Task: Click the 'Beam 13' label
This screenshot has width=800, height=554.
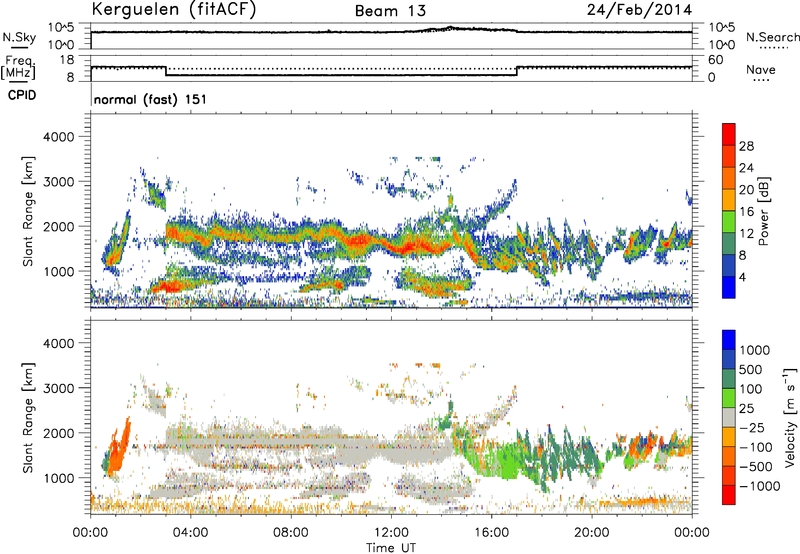Action: point(390,11)
